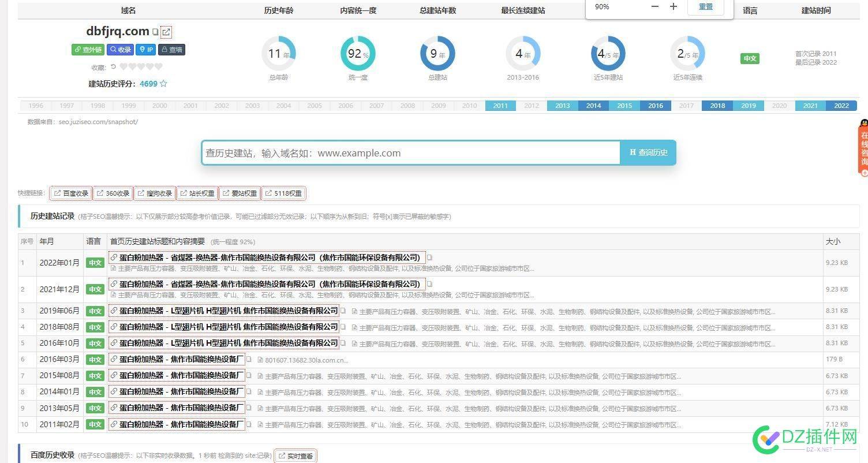The width and height of the screenshot is (868, 463).
Task: Open 百度收录 quick link
Action: click(x=71, y=193)
